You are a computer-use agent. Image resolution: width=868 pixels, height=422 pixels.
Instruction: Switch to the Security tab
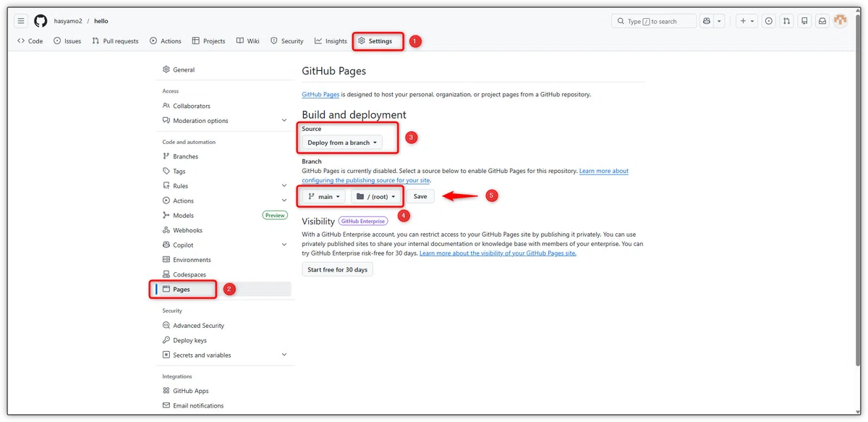click(287, 41)
